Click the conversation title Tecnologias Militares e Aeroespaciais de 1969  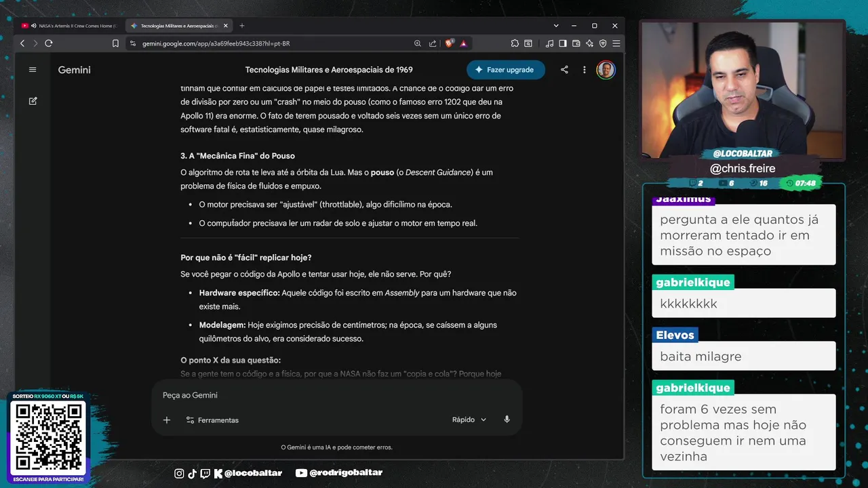pos(329,70)
